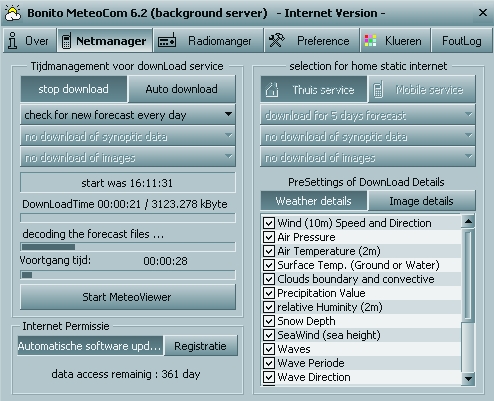Click the 'start was 16:11:31' field

pyautogui.click(x=128, y=183)
